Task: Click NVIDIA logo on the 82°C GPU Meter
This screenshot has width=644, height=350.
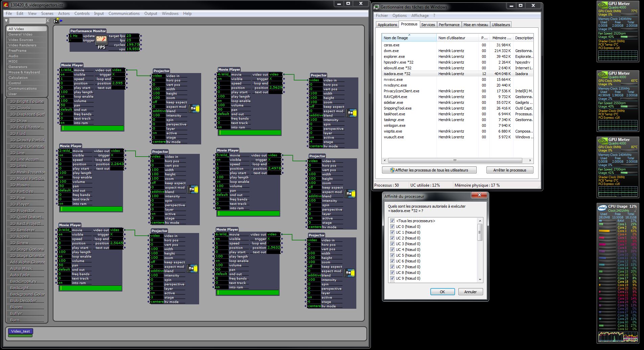Action: [603, 141]
